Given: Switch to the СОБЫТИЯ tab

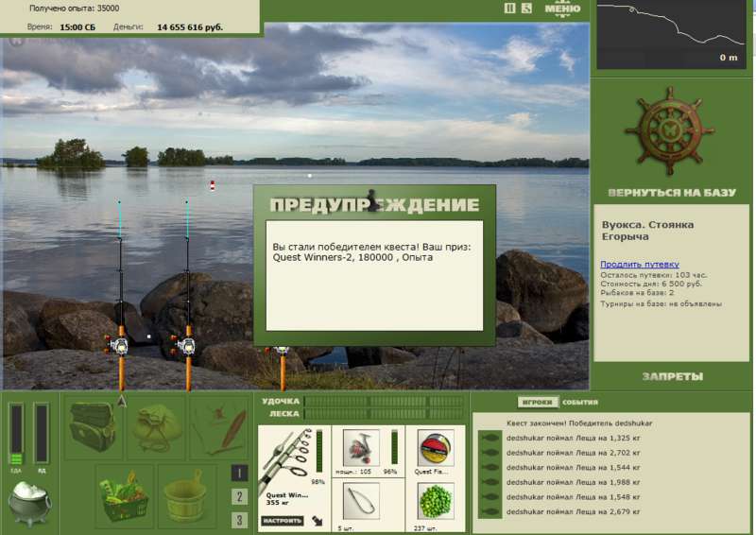Looking at the screenshot, I should click(579, 402).
